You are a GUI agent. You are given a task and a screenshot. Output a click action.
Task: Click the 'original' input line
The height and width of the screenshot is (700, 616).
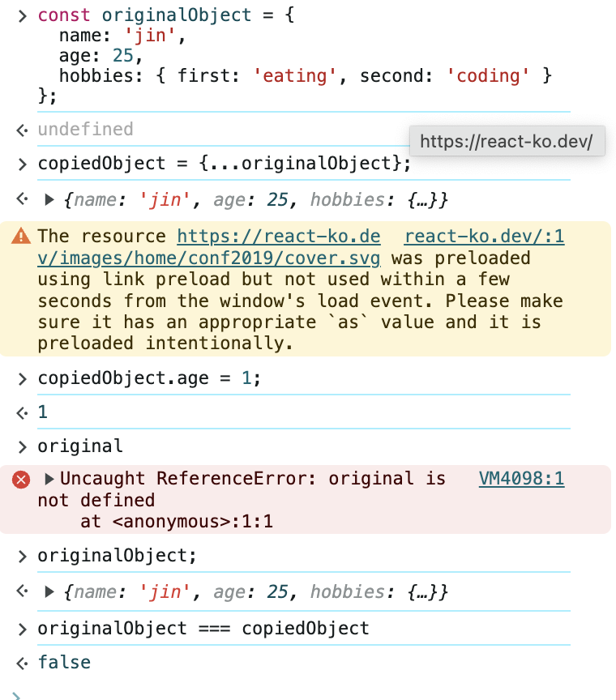80,446
